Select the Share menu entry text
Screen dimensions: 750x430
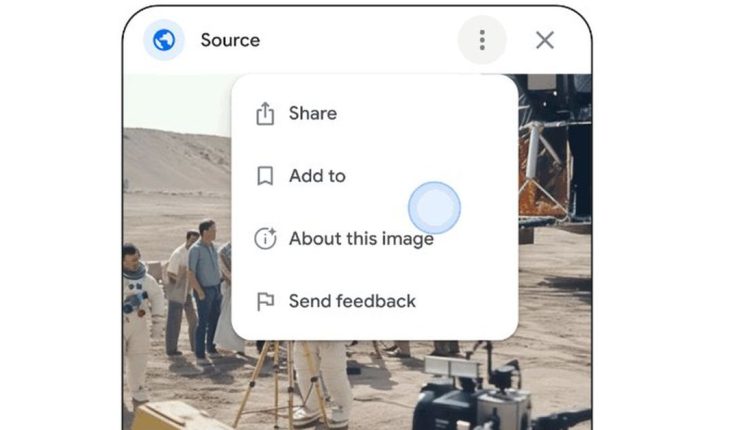point(312,114)
